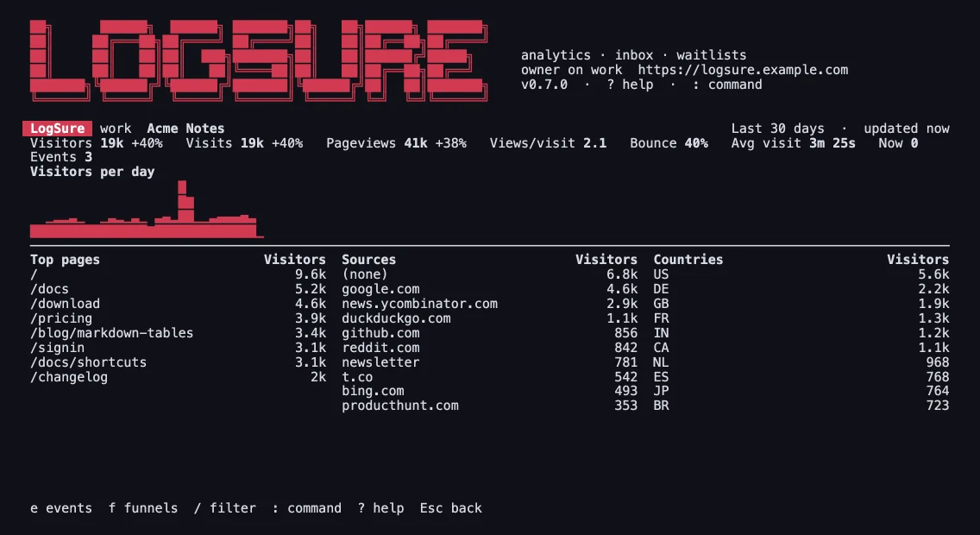Select the BR country row

[801, 406]
